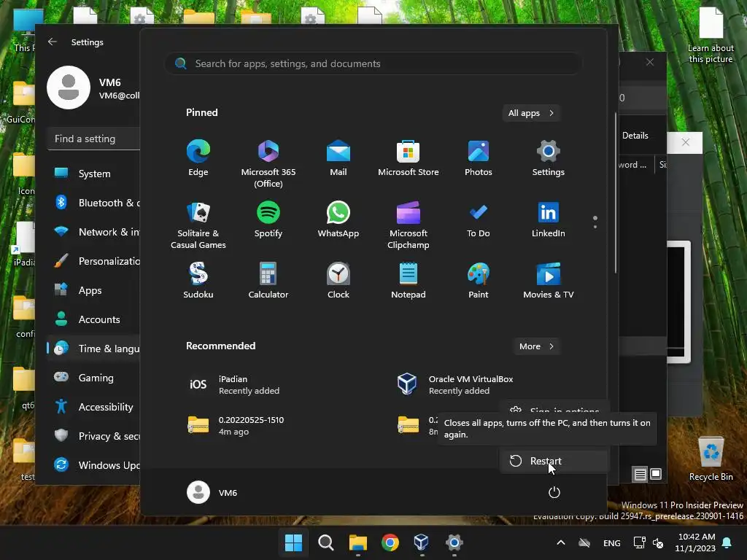
Task: Open Windows Update in Settings sidebar
Action: [x=93, y=464]
